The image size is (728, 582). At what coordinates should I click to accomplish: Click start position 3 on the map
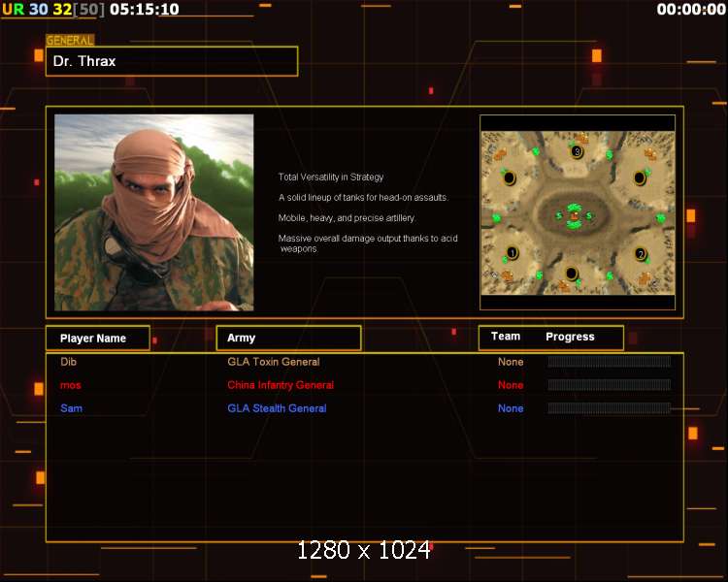coord(577,151)
